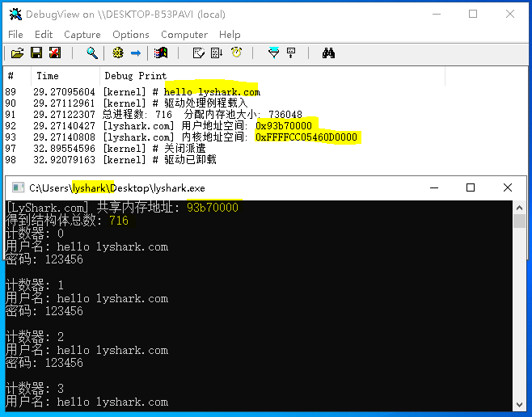Click the Open log file toolbar icon
The height and width of the screenshot is (417, 532).
click(17, 53)
